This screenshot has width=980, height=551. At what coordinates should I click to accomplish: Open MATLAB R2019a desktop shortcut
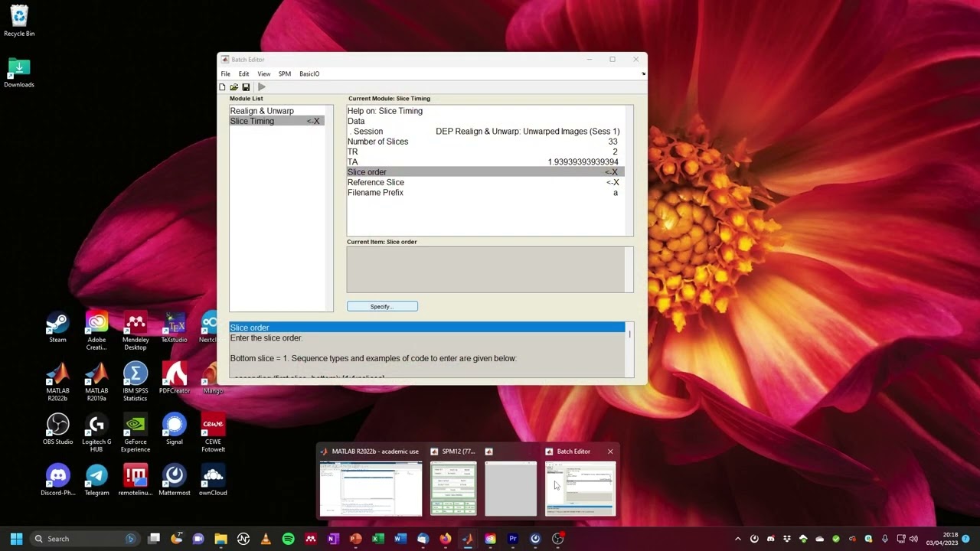pyautogui.click(x=96, y=383)
